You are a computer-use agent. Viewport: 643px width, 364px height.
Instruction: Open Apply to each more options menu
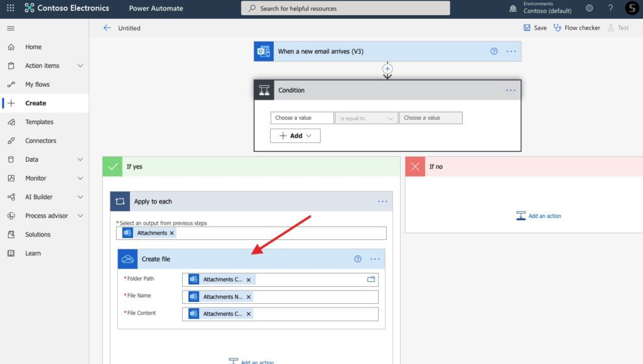[x=382, y=201]
